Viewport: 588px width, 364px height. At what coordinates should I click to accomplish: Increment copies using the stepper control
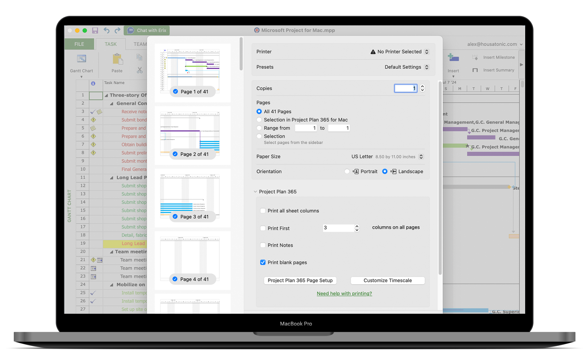(422, 86)
